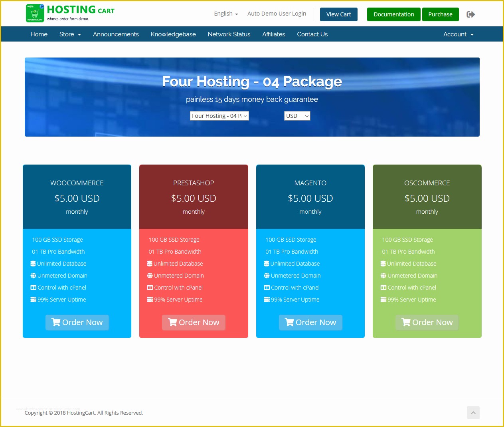504x427 pixels.
Task: Click the Documentation button
Action: tap(394, 14)
